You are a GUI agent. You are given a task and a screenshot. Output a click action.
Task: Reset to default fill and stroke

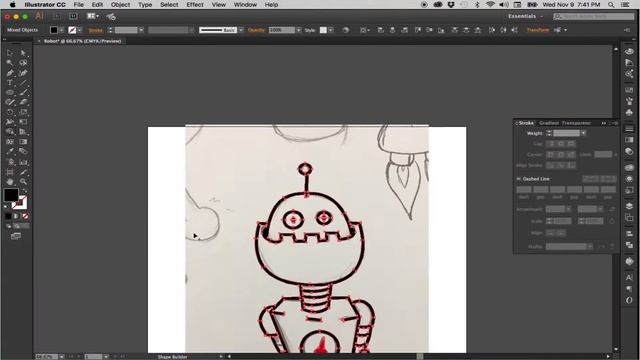tap(6, 207)
